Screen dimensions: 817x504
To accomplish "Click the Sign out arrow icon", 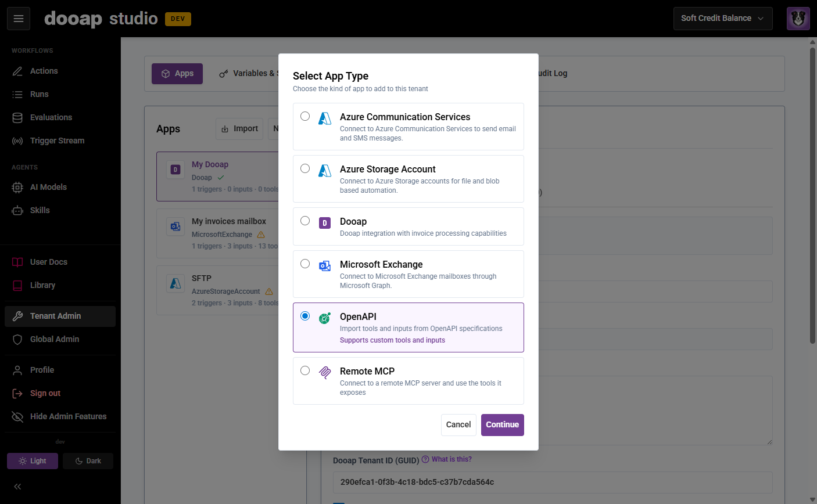I will point(17,393).
